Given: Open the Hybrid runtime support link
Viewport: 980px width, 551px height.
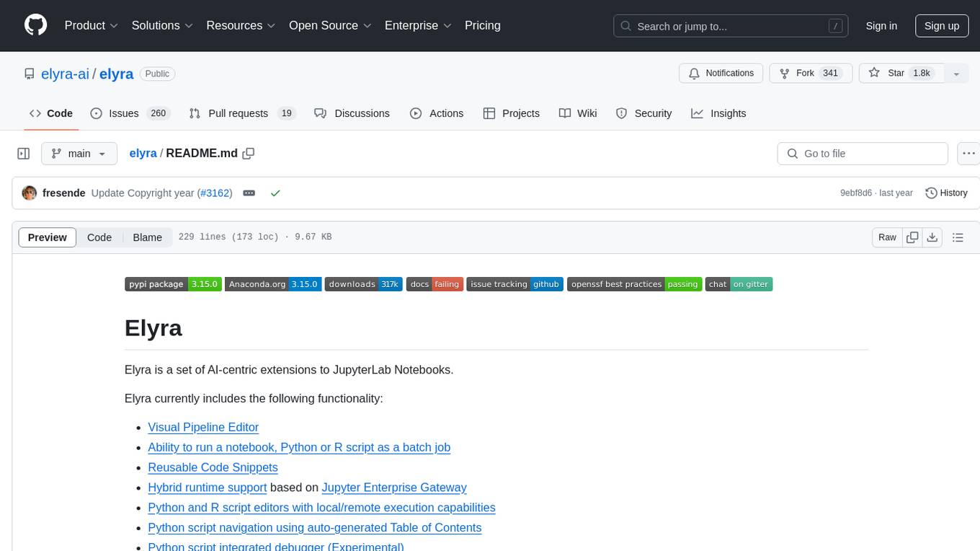Looking at the screenshot, I should tap(207, 488).
